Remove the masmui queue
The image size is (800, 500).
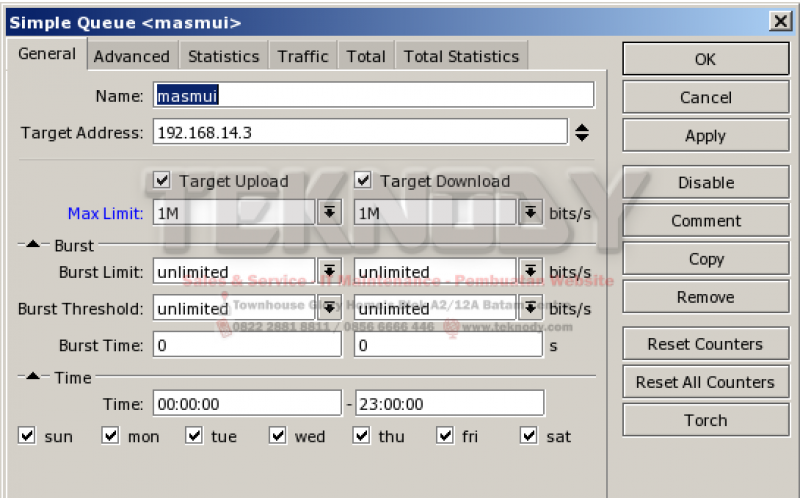pos(706,297)
